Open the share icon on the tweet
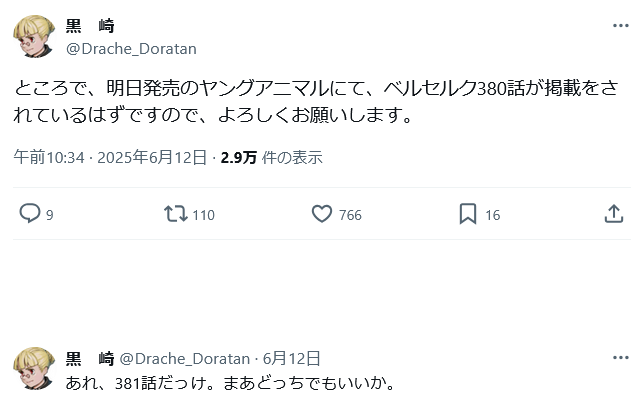634x403 pixels. click(614, 213)
